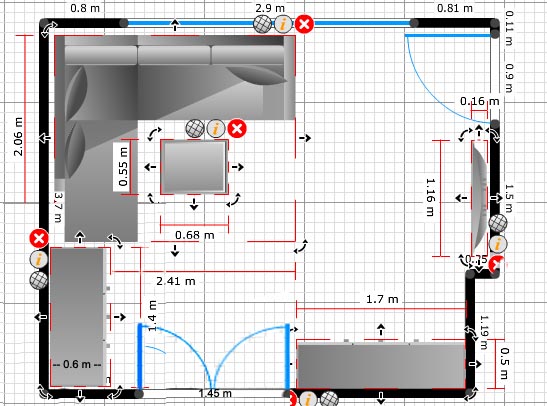Image resolution: width=547 pixels, height=406 pixels.
Task: Click the right move arrow of coffee table
Action: [x=238, y=167]
